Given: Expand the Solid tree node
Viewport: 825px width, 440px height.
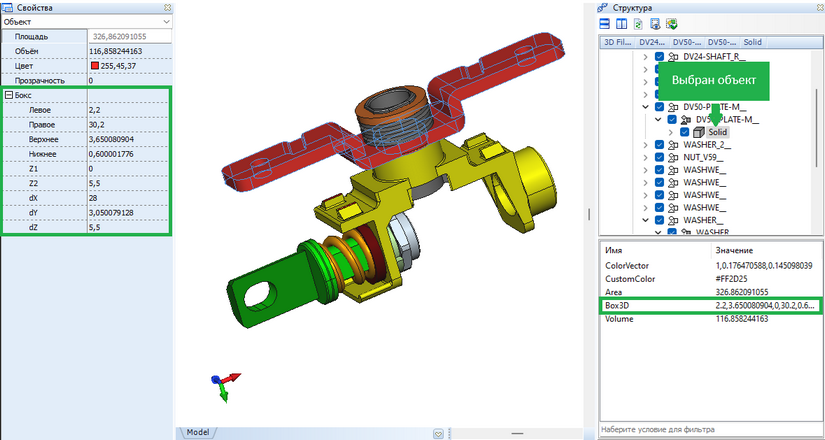Looking at the screenshot, I should (x=670, y=132).
